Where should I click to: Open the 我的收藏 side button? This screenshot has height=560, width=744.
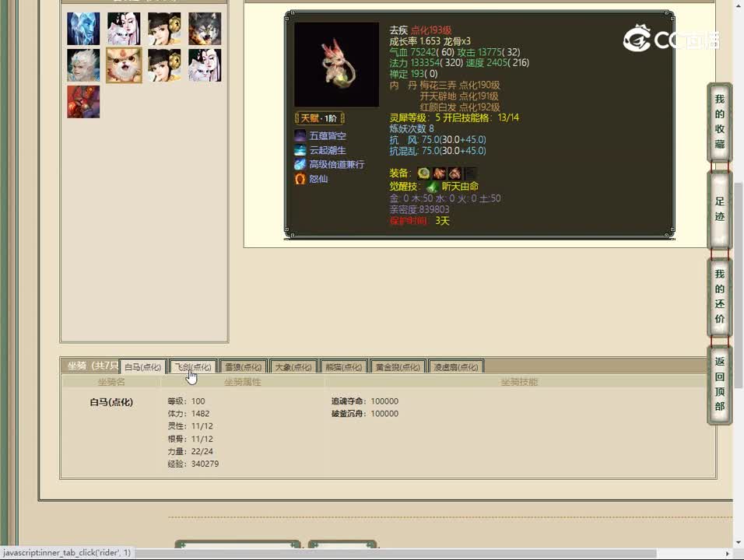719,122
